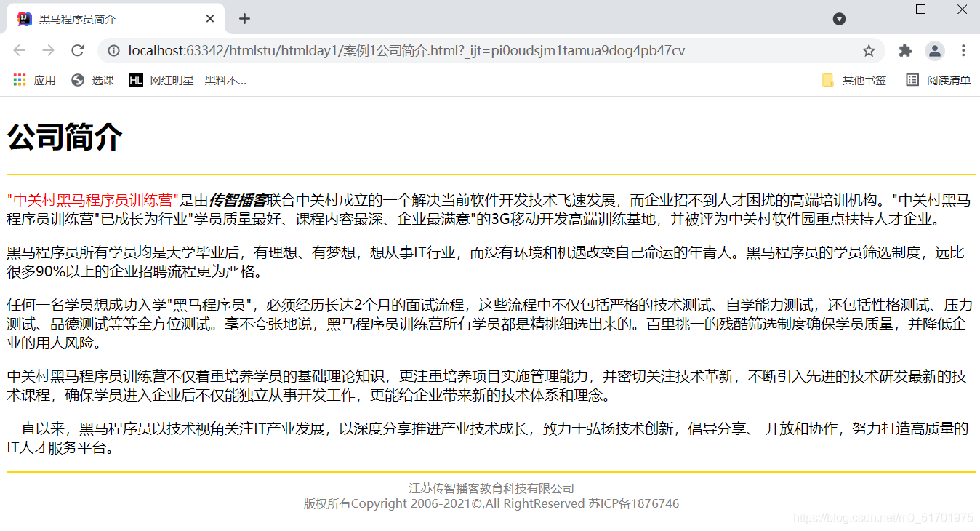Close the 黑马程序员简介 tab
The height and width of the screenshot is (531, 980).
click(210, 19)
